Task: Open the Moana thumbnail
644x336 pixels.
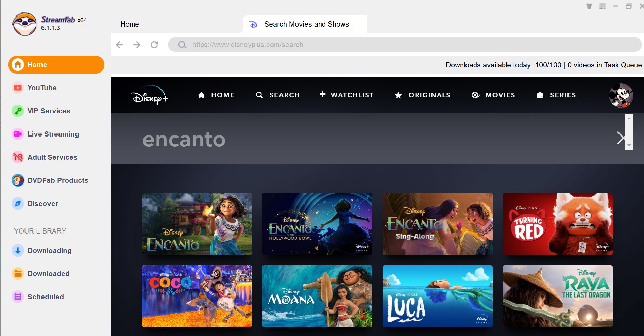Action: 317,296
